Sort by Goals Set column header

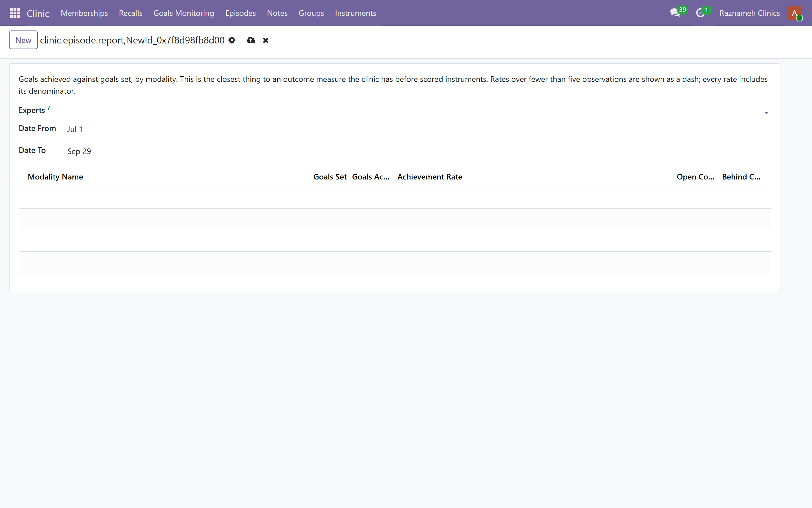[330, 177]
